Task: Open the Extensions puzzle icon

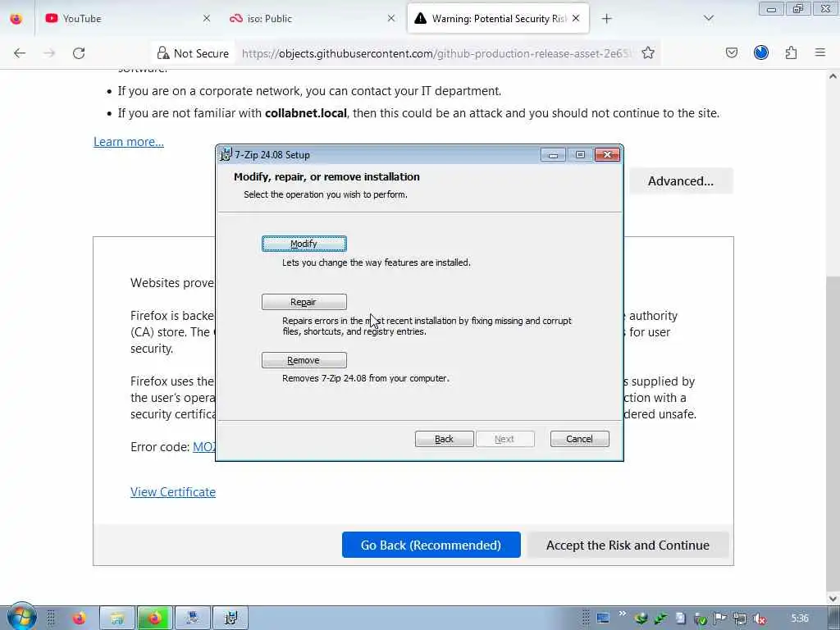Action: (791, 53)
